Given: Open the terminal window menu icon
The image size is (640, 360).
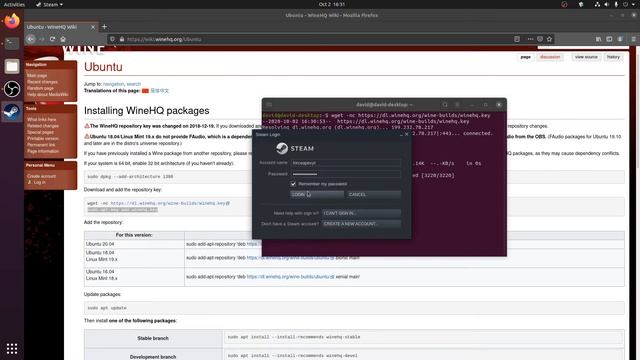Looking at the screenshot, I should tap(458, 105).
